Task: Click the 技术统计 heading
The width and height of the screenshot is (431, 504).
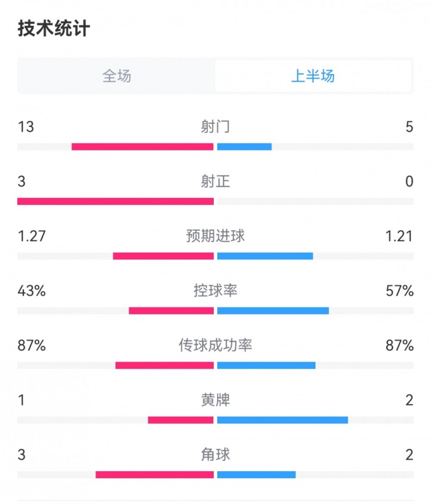Action: click(x=54, y=29)
